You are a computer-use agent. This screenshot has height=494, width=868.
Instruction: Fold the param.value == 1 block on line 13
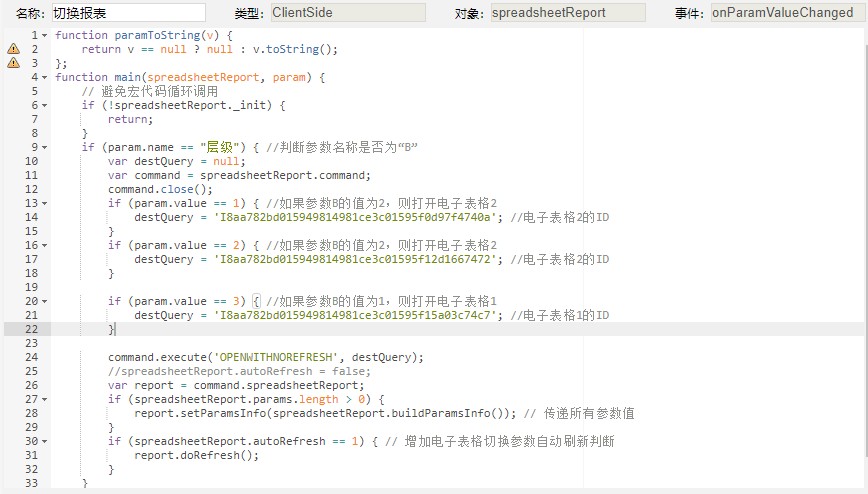(x=45, y=203)
